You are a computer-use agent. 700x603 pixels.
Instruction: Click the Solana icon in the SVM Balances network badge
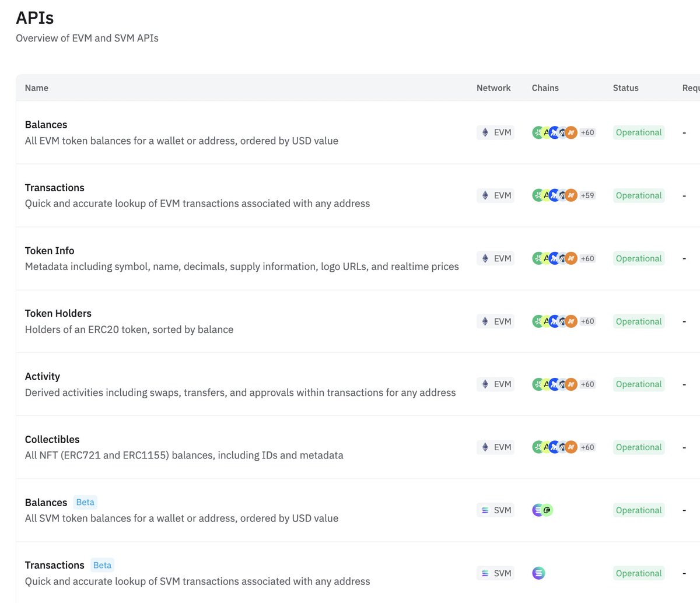tap(485, 510)
